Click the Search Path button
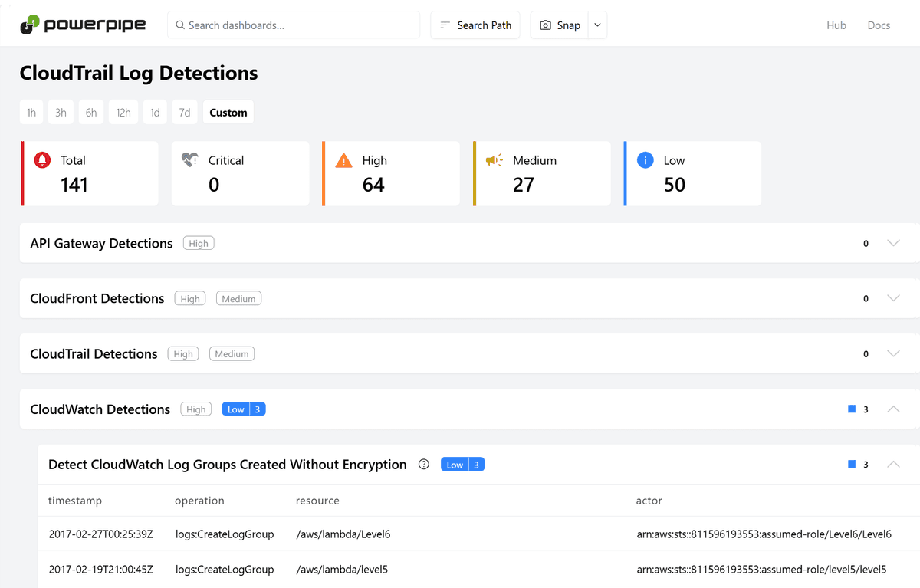The image size is (920, 588). pyautogui.click(x=475, y=25)
